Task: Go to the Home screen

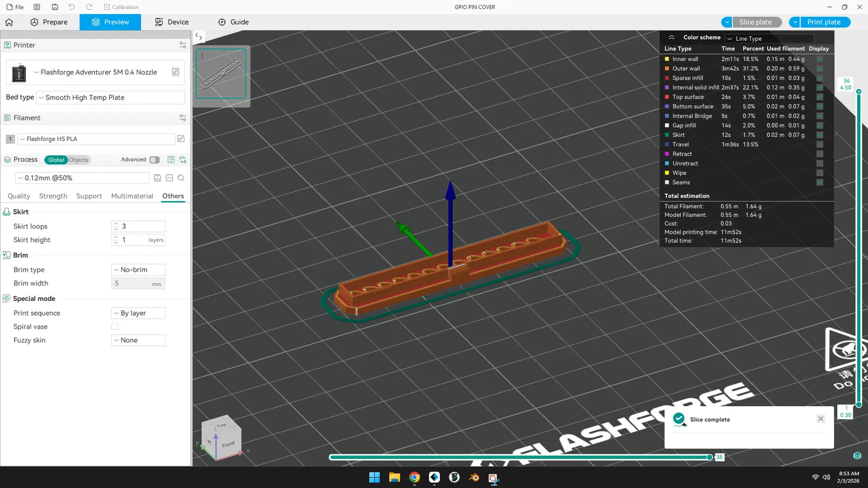Action: pyautogui.click(x=9, y=22)
